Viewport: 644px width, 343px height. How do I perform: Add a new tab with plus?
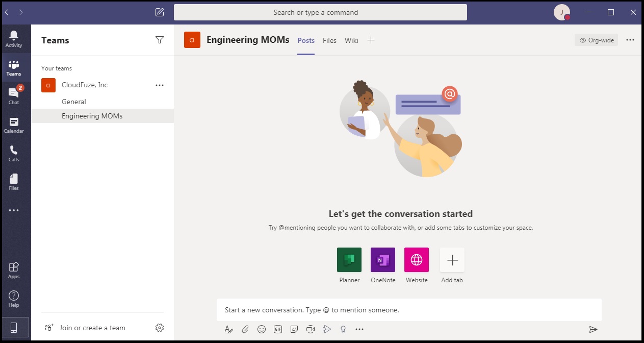(x=371, y=40)
